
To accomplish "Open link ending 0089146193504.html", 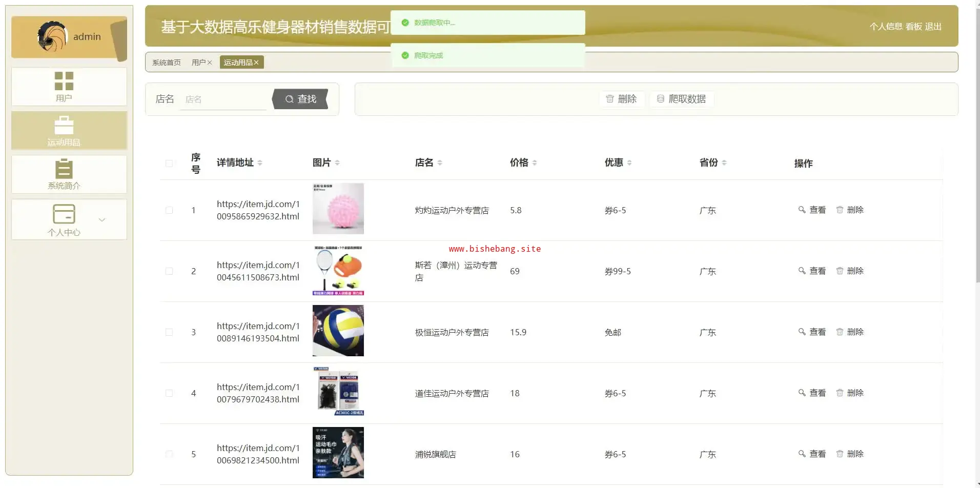I will [x=258, y=332].
